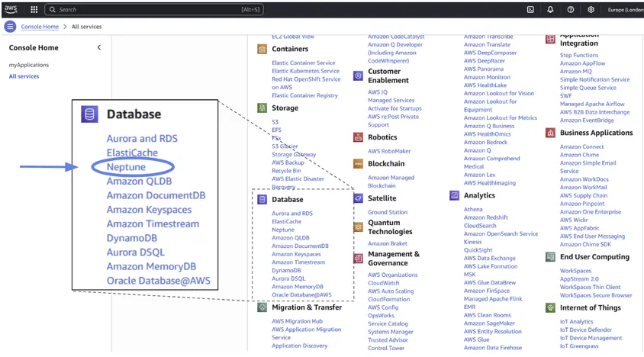Viewport: 644px width, 357px height.
Task: Click the Customer Enablement category icon
Action: [358, 76]
